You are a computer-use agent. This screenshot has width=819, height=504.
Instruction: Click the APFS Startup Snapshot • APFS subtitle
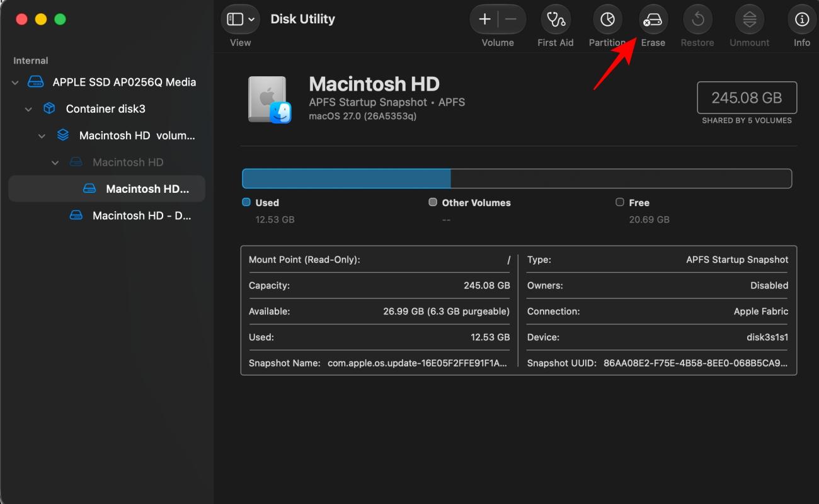pos(387,102)
